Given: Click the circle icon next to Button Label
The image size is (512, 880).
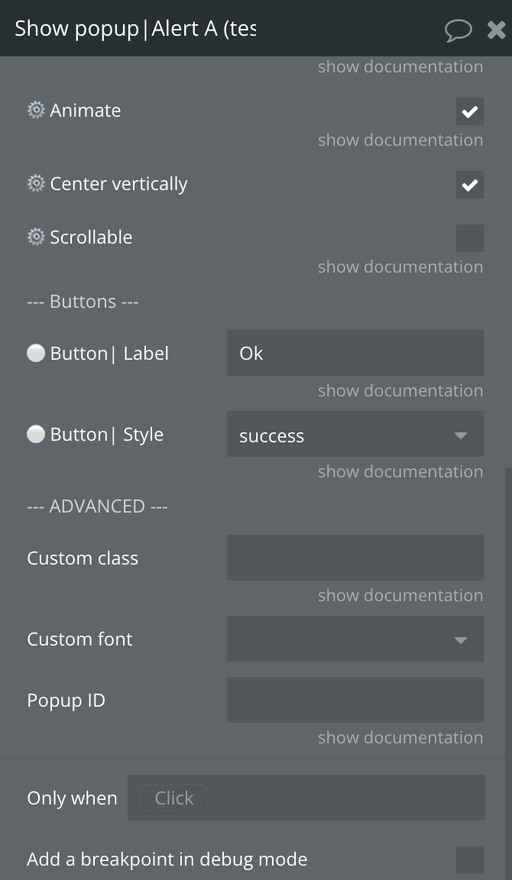Looking at the screenshot, I should pyautogui.click(x=36, y=353).
